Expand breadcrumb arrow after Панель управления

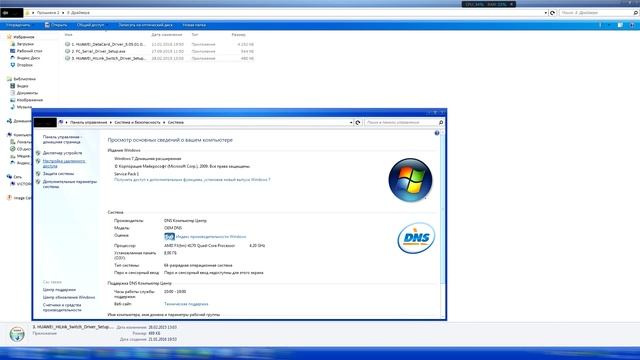[111, 122]
